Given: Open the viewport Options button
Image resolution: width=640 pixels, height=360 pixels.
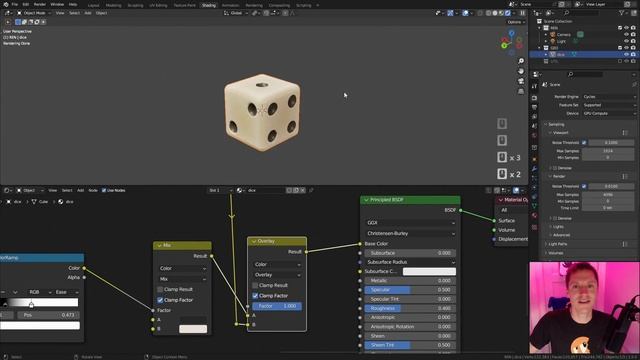Looking at the screenshot, I should [x=516, y=22].
